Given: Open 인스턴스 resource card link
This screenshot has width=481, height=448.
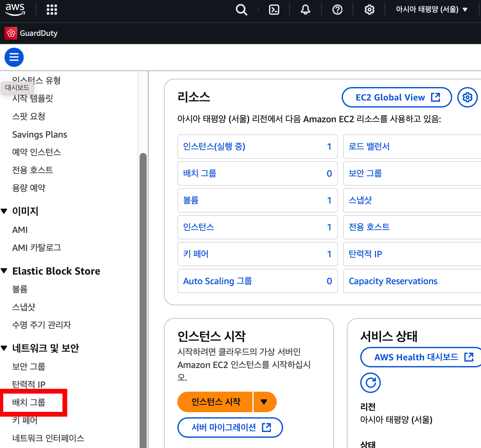Looking at the screenshot, I should pos(199,227).
